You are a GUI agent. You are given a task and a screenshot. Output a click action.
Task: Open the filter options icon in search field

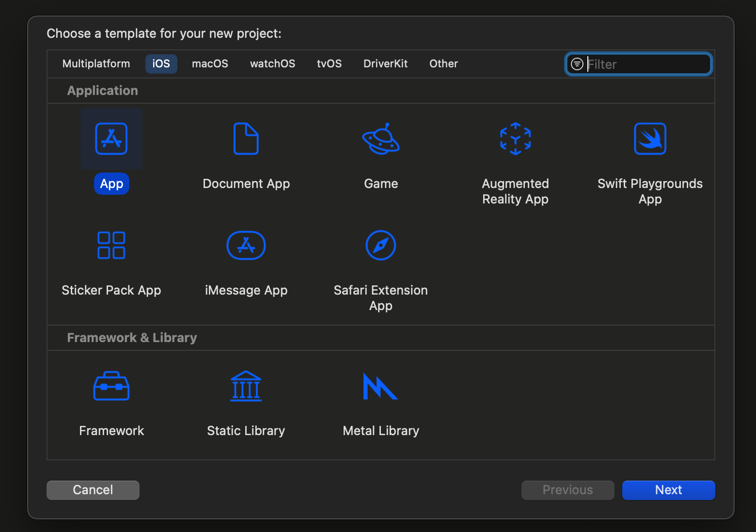point(577,64)
